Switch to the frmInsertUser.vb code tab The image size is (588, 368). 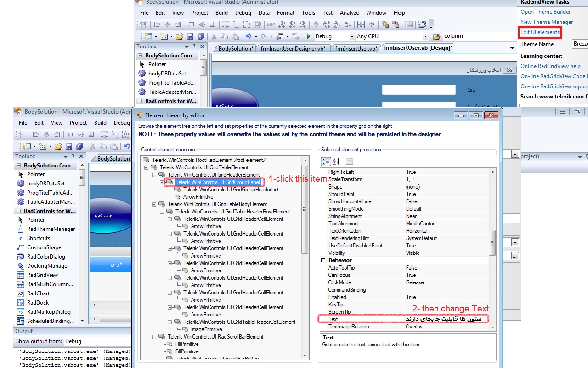pos(356,48)
